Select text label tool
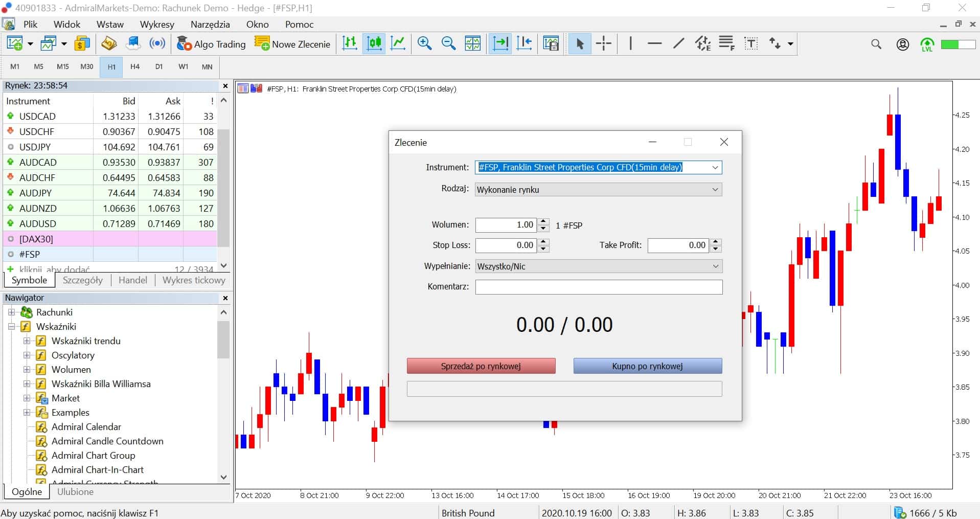 751,44
